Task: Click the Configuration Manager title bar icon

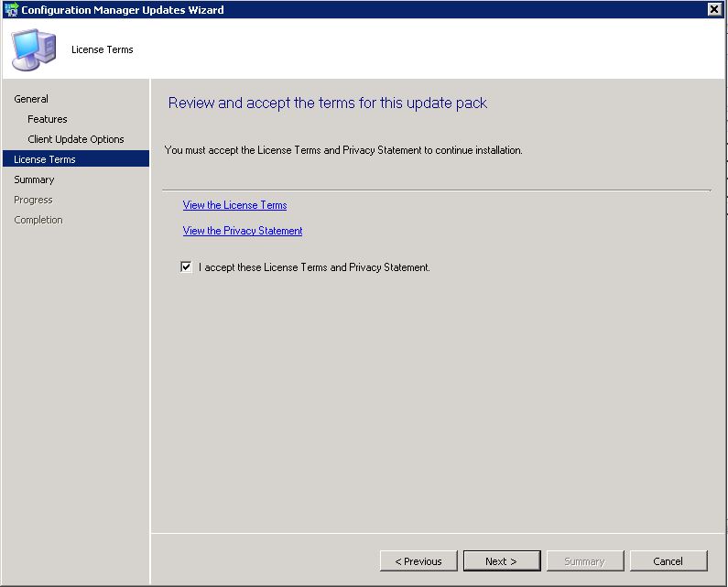Action: click(11, 9)
